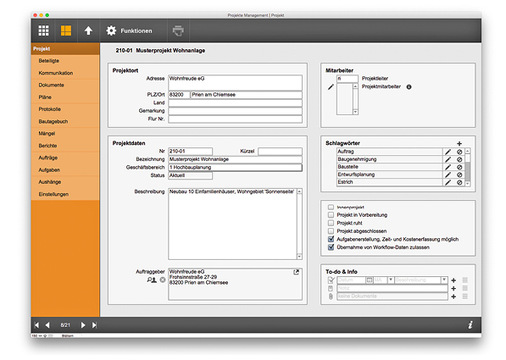Open Berichte in sidebar
This screenshot has height=360, width=506.
[x=65, y=146]
